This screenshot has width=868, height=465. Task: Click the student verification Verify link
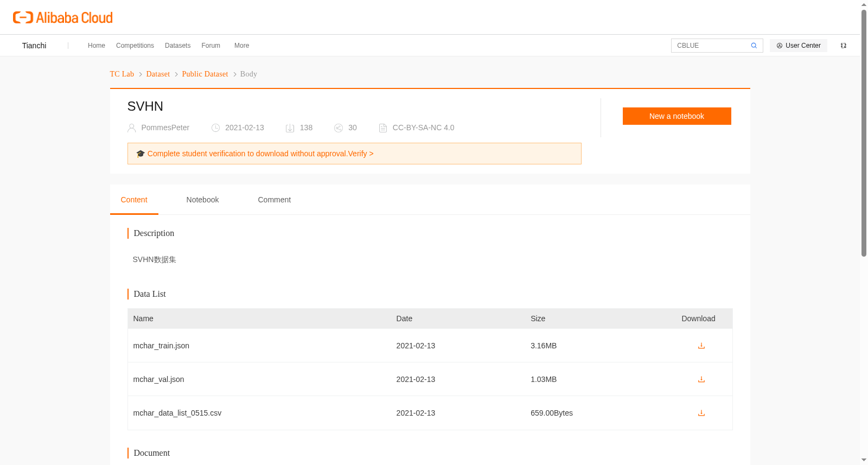click(x=361, y=154)
